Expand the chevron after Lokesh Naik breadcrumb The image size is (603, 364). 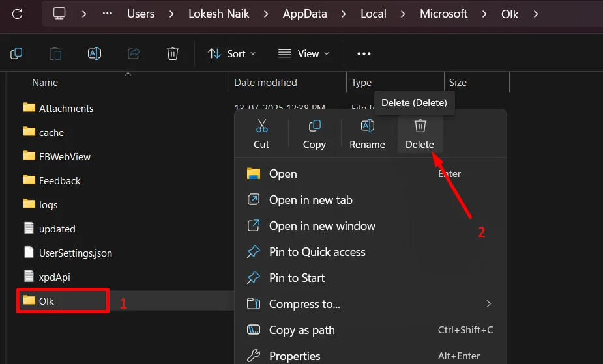[x=266, y=14]
